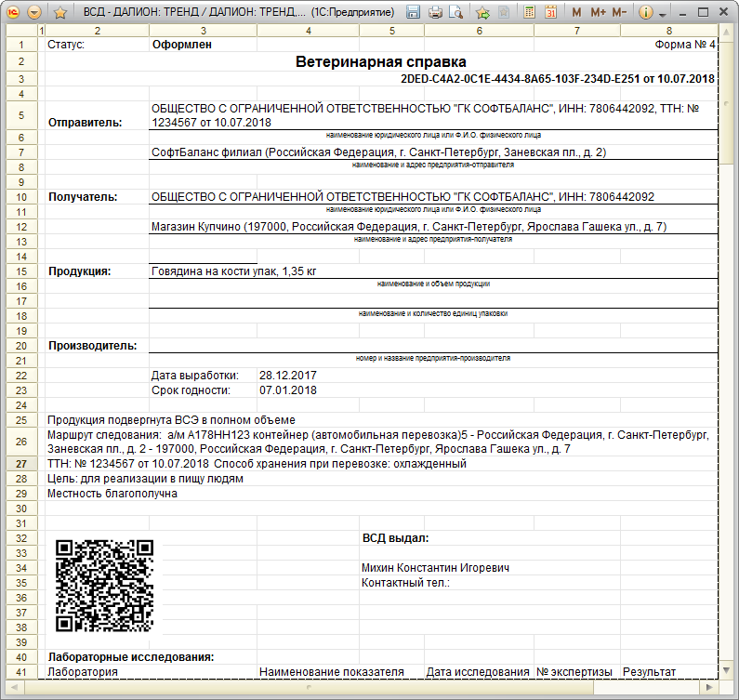Image resolution: width=739 pixels, height=700 pixels.
Task: Click the 'Результат' column heading
Action: point(649,672)
